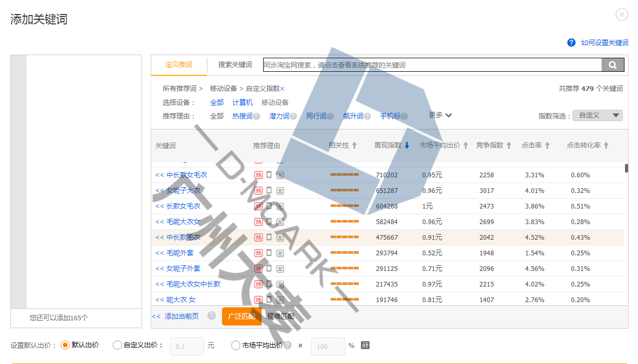Image resolution: width=638 pixels, height=364 pixels.
Task: Open the 指数筛选 自定义 dropdown
Action: point(597,115)
